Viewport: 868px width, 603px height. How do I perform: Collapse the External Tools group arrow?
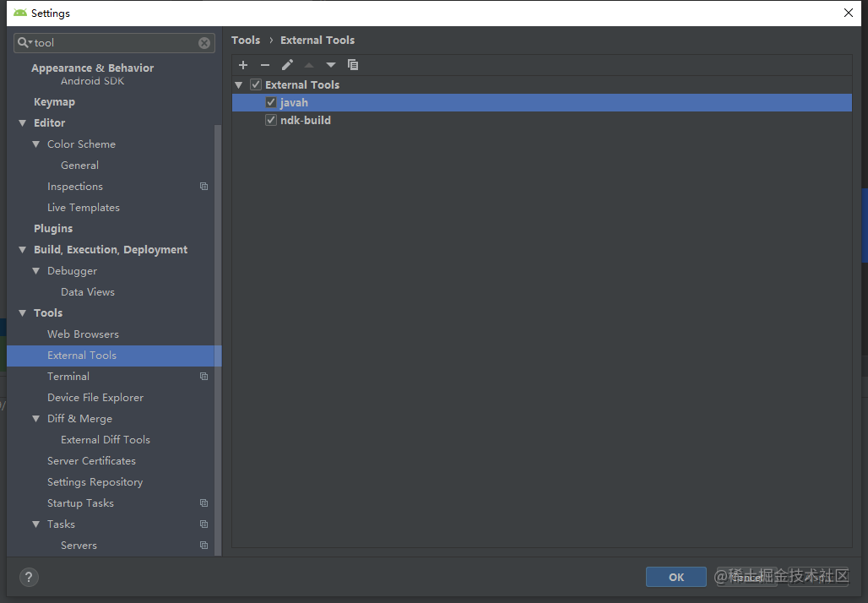(239, 84)
